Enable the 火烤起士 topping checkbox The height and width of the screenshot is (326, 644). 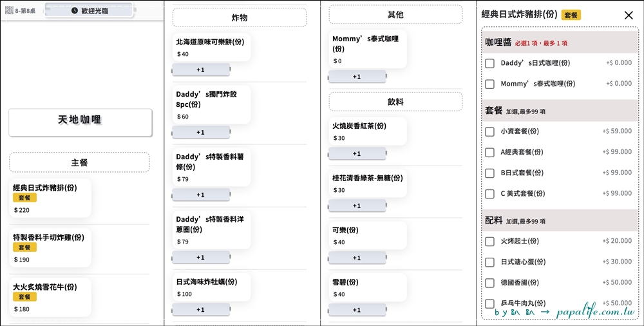pos(489,242)
